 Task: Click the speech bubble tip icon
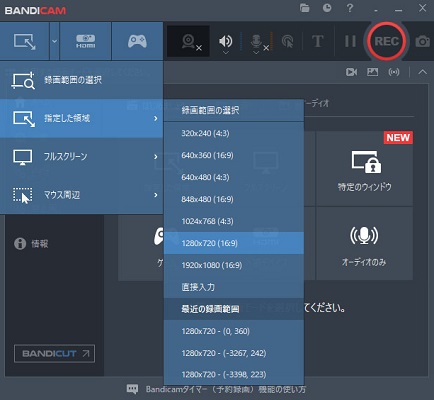coord(132,389)
